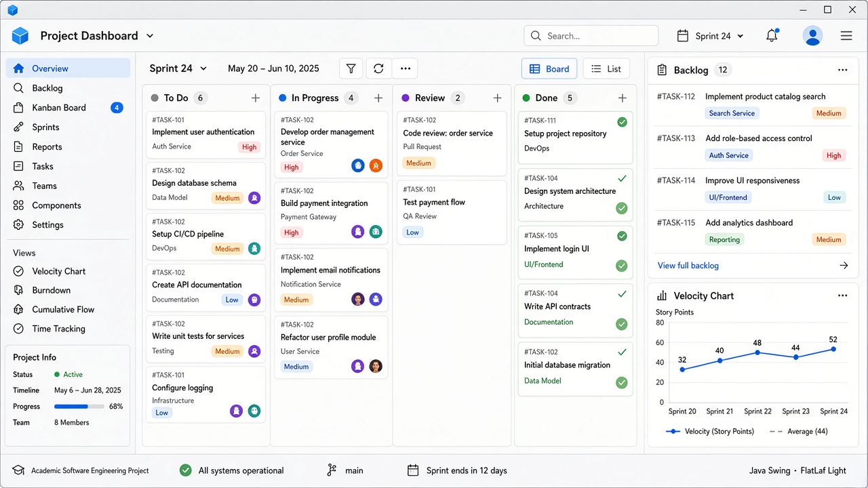This screenshot has width=868, height=488.
Task: Add a card to To Do column
Action: 256,98
